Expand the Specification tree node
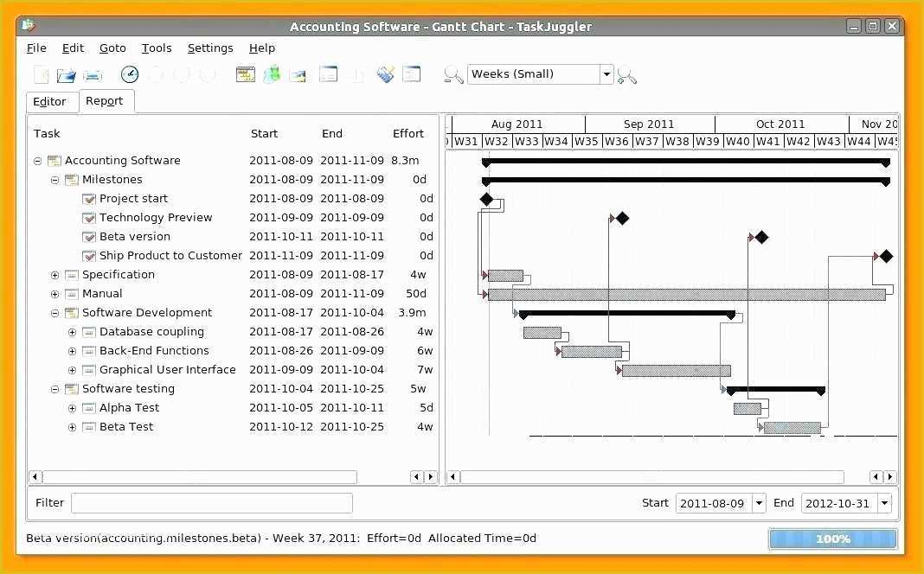Viewport: 924px width, 574px height. [x=55, y=275]
